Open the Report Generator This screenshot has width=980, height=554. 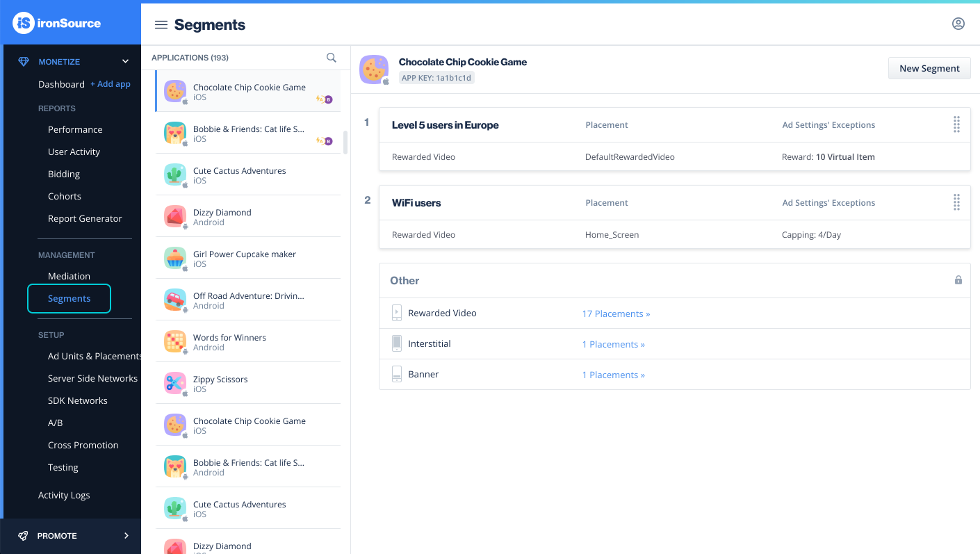[85, 218]
